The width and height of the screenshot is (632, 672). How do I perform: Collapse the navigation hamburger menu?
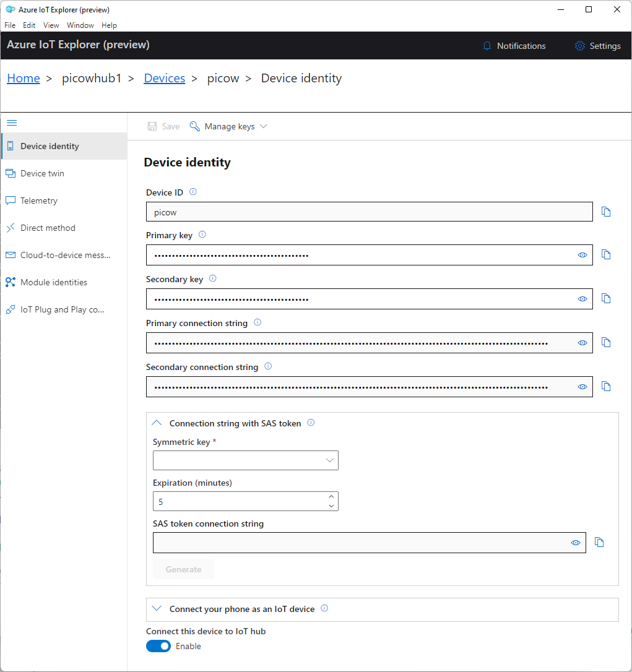tap(12, 123)
